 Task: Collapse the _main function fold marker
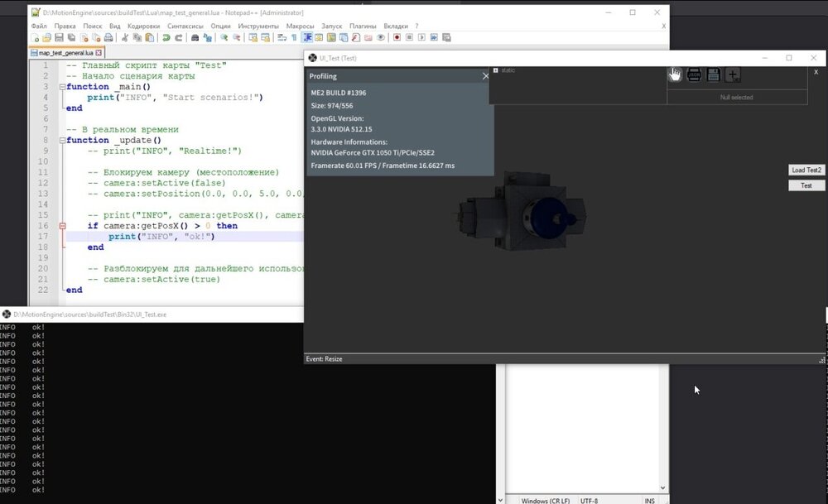62,87
